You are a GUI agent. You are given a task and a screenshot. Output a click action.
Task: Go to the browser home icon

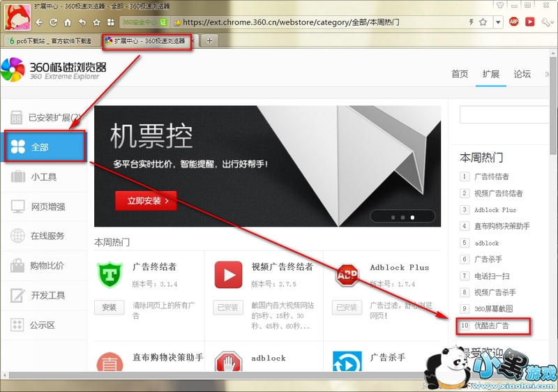pos(68,22)
